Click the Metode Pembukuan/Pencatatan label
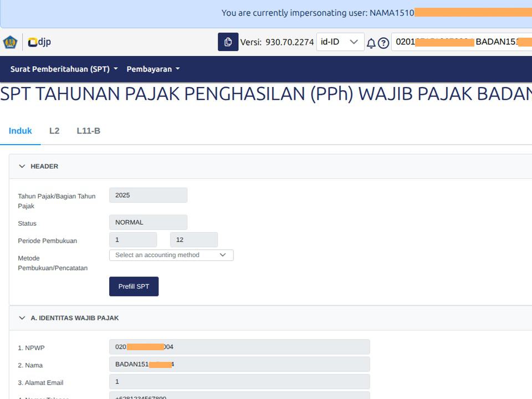The width and height of the screenshot is (532, 399). 53,263
